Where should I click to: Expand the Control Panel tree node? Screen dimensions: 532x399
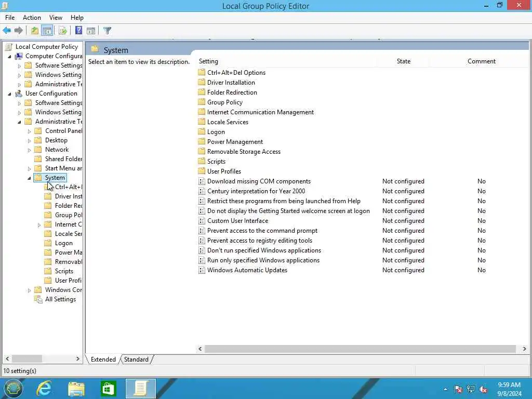[29, 131]
